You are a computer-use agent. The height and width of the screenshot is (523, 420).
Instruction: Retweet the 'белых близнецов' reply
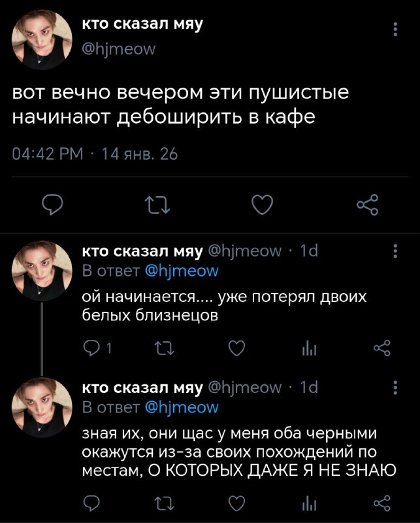[x=165, y=348]
